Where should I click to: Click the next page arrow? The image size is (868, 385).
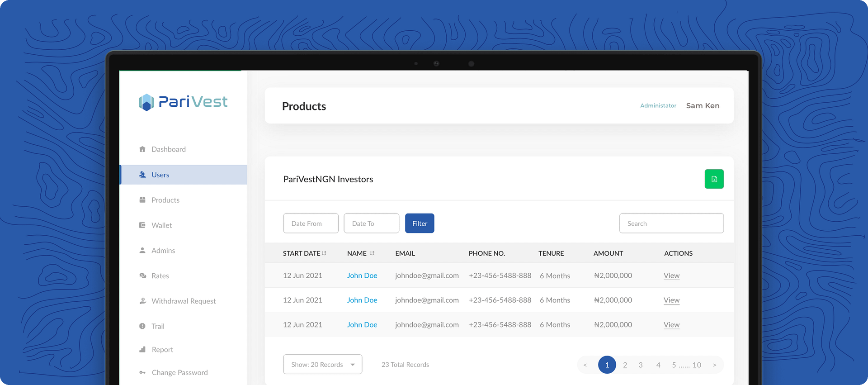(714, 365)
